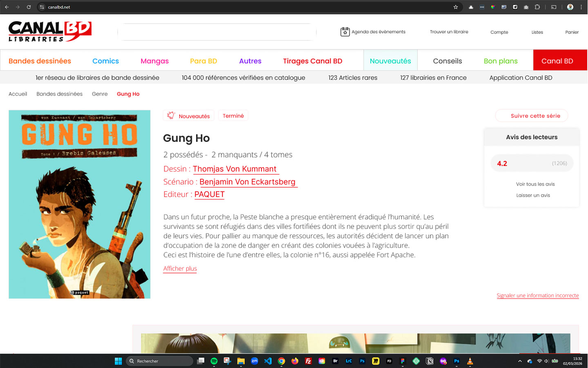Show hidden system tray icons
The image size is (588, 368).
(520, 361)
